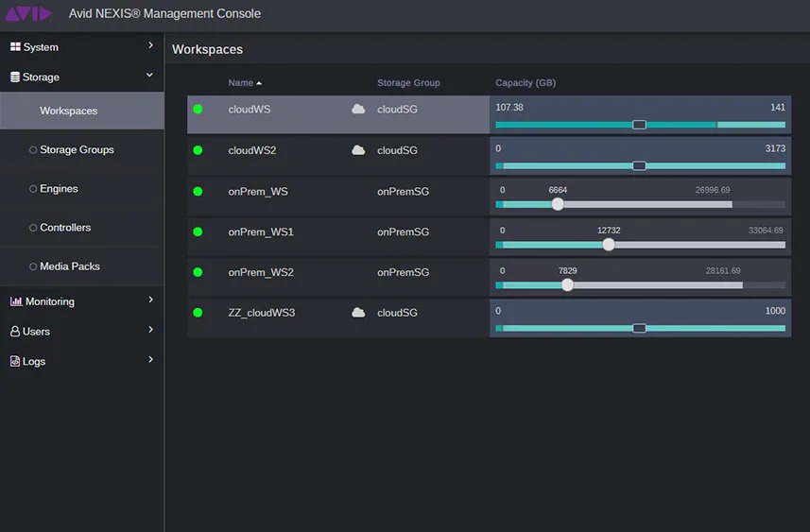Click the cloud icon on cloudWS row
Image resolution: width=810 pixels, height=532 pixels.
[x=358, y=109]
